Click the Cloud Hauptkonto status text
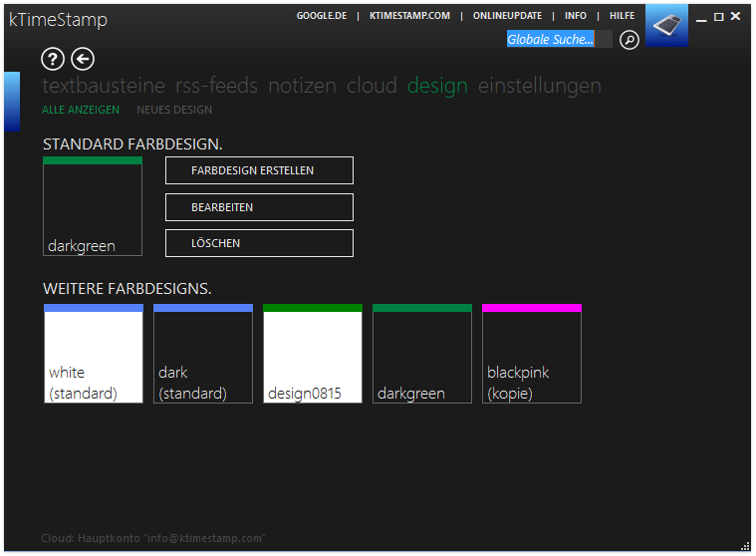Screen dimensions: 756x556 coord(152,538)
